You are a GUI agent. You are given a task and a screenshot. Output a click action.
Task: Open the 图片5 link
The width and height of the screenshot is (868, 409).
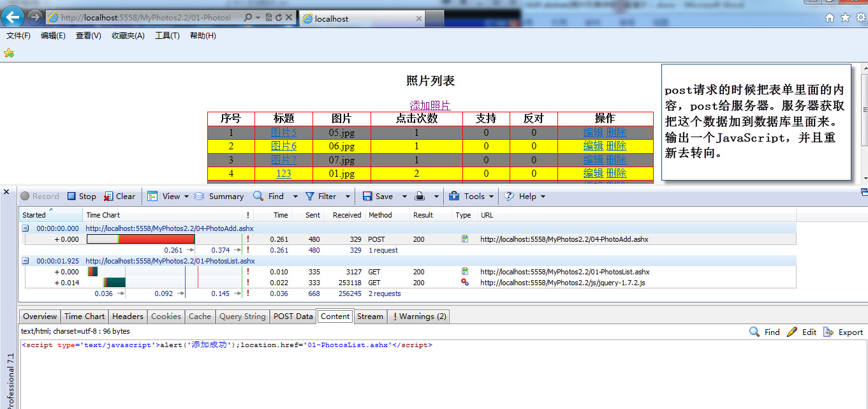pyautogui.click(x=284, y=132)
